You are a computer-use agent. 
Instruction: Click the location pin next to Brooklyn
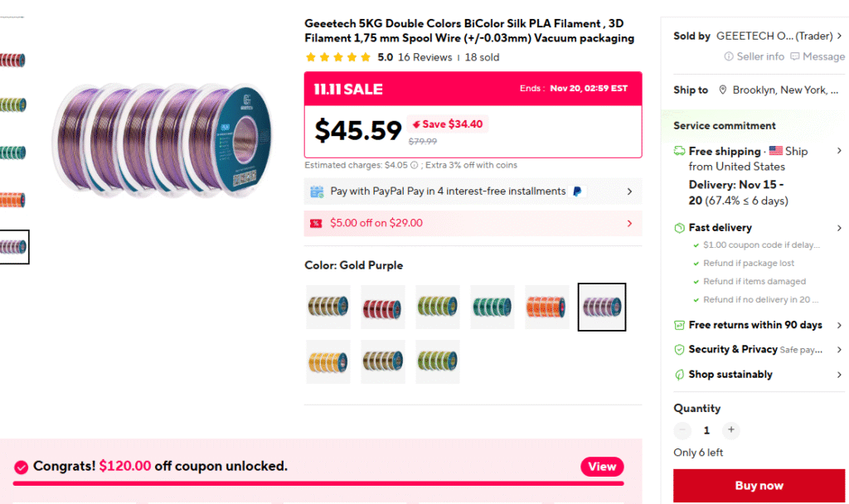click(x=723, y=90)
